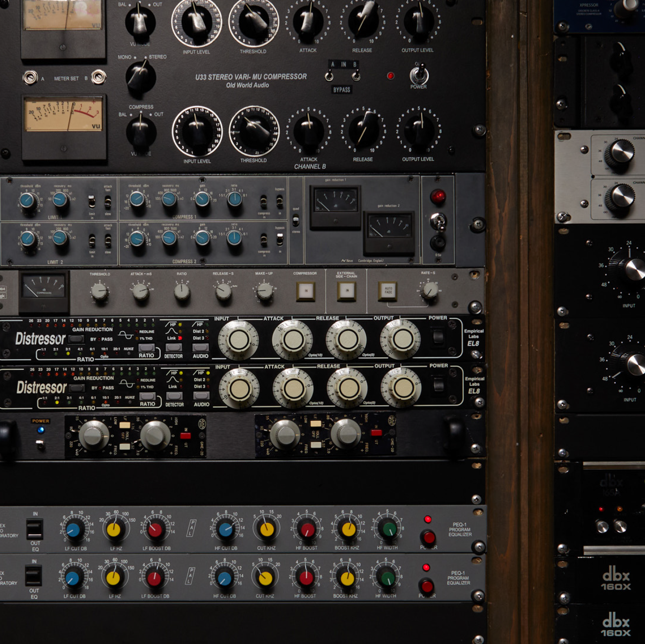Screen dimensions: 645x644
Task: Click the THRESHOLD knob on gray compressor
Action: pos(99,292)
